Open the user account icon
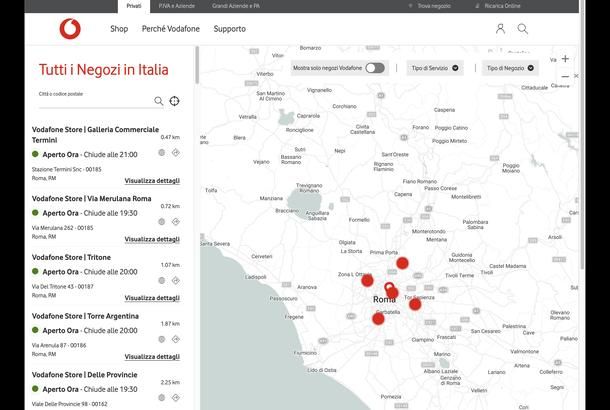Viewport: 610px width, 410px height. point(500,29)
